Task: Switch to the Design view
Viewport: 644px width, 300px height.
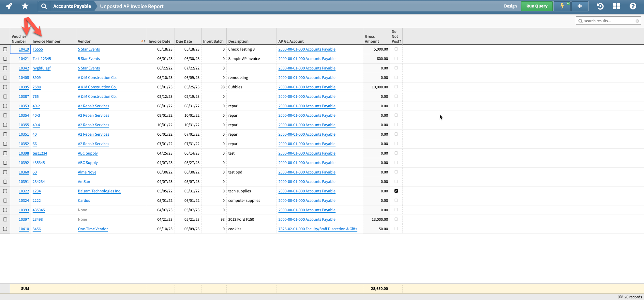Action: click(x=510, y=6)
